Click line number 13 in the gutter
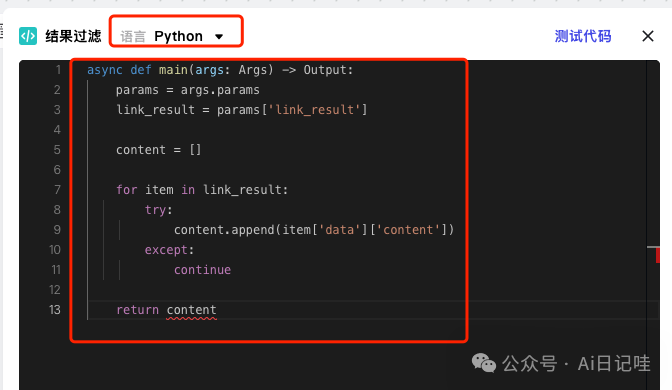The width and height of the screenshot is (672, 390). [x=55, y=309]
